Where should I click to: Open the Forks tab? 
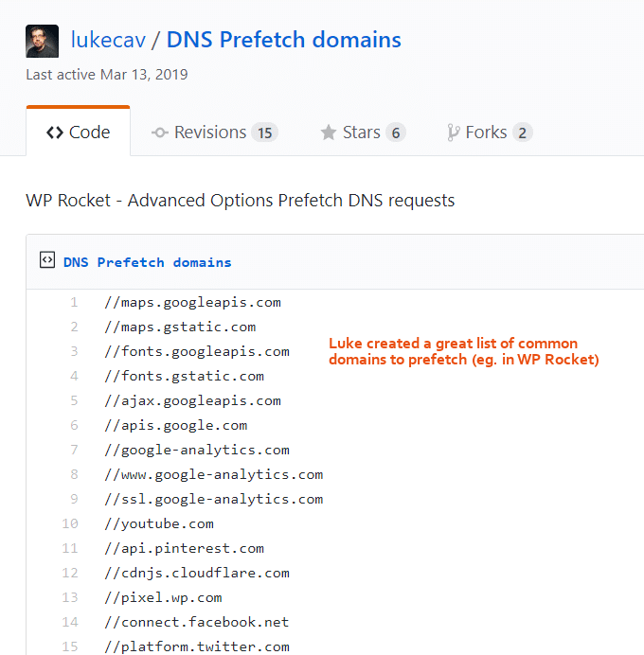[490, 133]
